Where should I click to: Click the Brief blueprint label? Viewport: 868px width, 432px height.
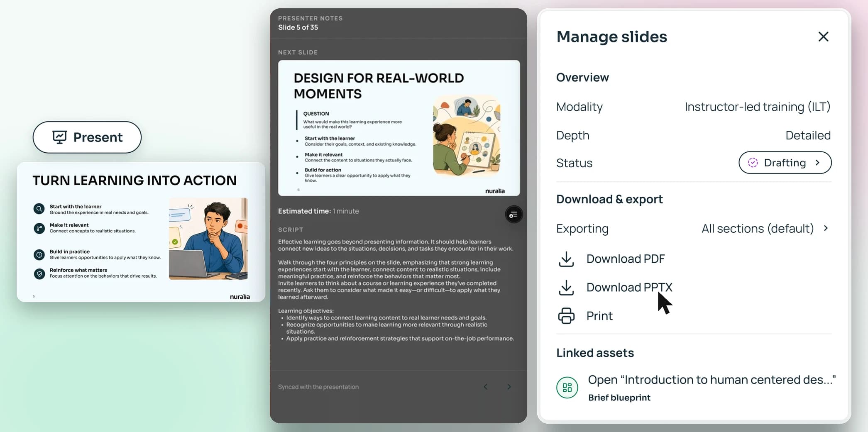(619, 398)
